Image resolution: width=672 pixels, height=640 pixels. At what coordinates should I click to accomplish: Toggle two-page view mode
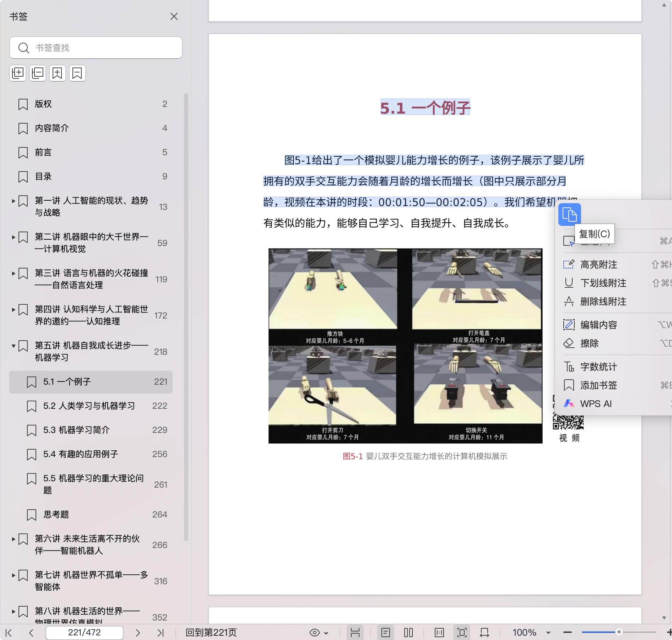pos(408,633)
